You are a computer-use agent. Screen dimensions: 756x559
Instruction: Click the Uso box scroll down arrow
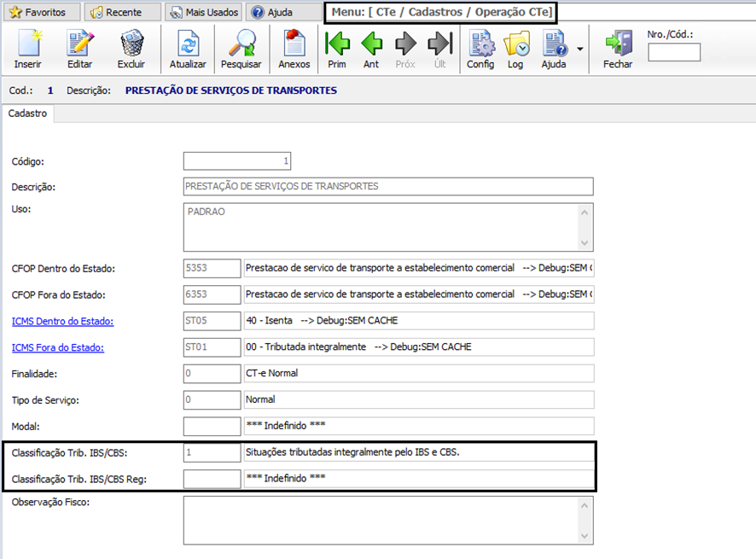[x=584, y=242]
